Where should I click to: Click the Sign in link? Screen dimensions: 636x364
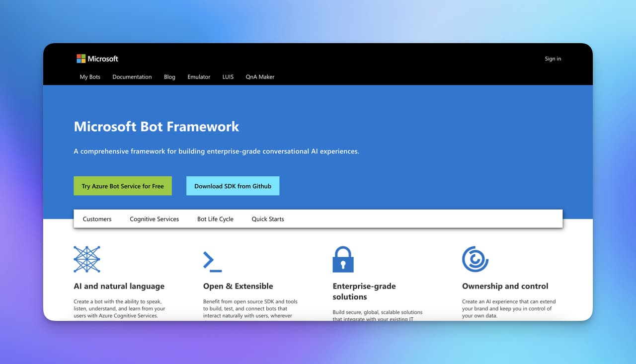click(553, 59)
